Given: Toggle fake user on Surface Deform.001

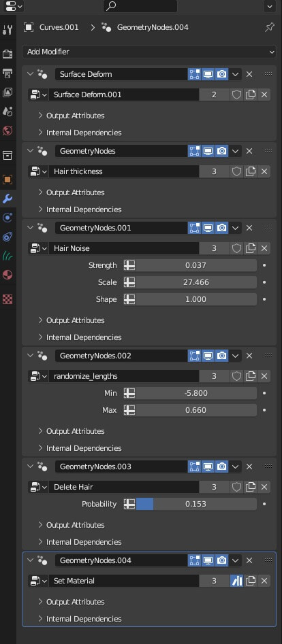Looking at the screenshot, I should click(x=236, y=95).
